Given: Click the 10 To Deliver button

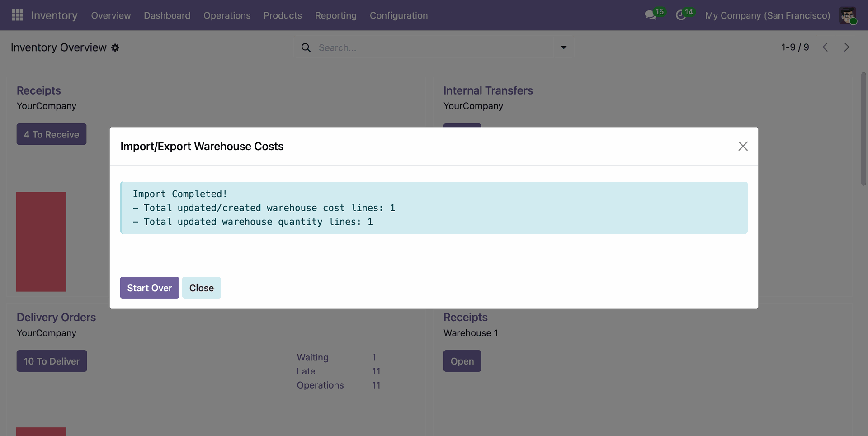Looking at the screenshot, I should pos(52,361).
